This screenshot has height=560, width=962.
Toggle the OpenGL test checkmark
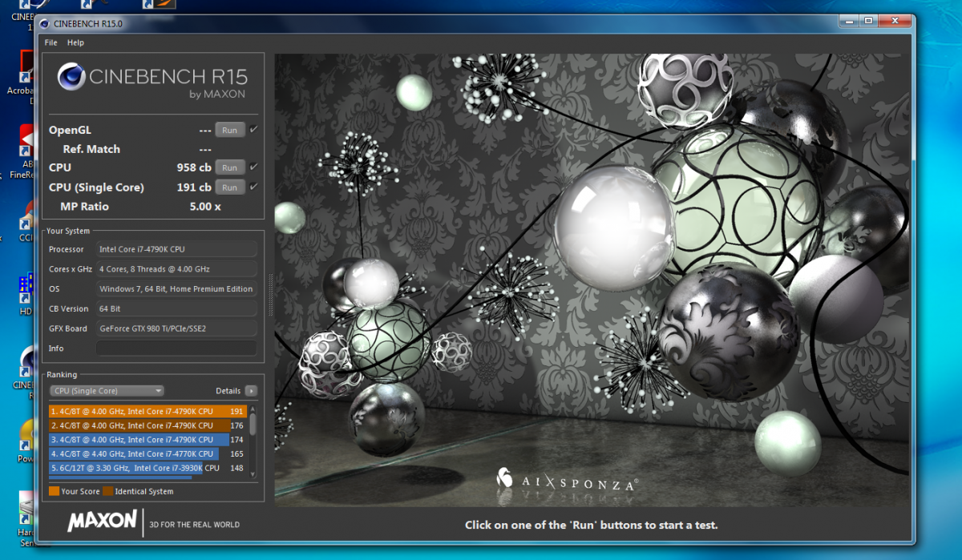coord(254,129)
